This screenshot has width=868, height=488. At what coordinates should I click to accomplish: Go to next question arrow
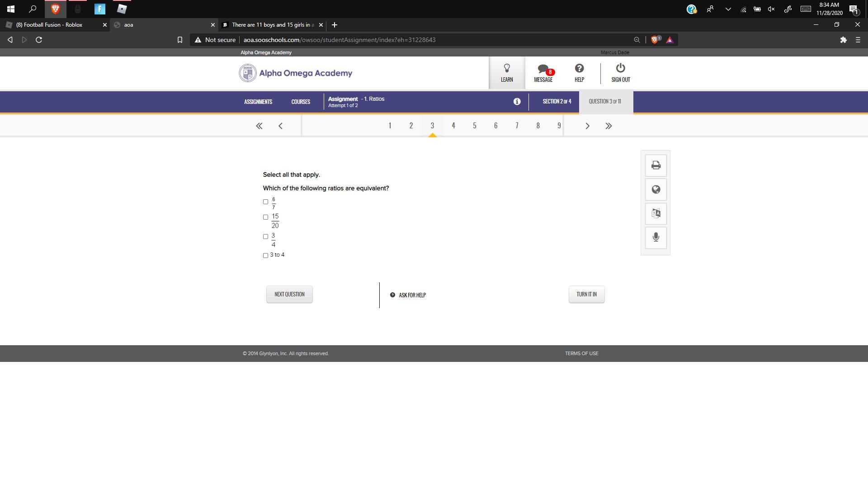(x=587, y=126)
